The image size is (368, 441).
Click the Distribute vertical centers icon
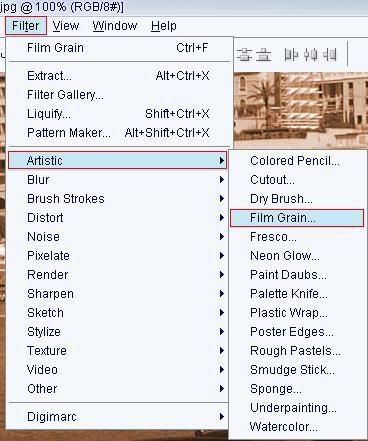245,54
